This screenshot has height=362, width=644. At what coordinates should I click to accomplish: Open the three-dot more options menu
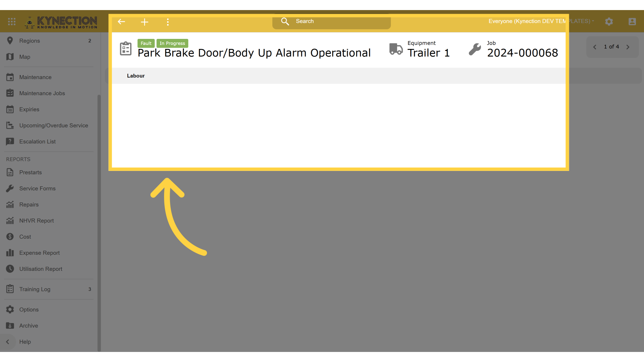click(168, 22)
